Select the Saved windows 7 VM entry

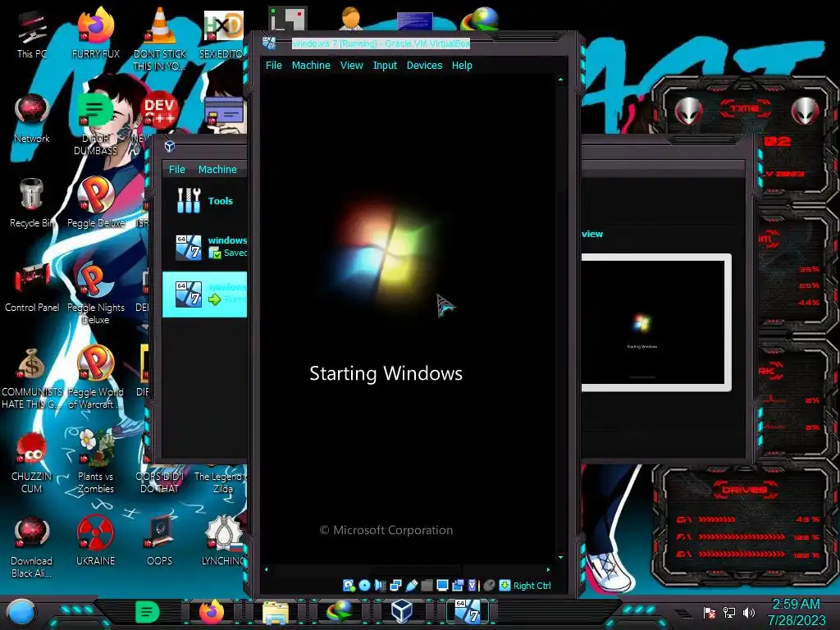click(204, 247)
